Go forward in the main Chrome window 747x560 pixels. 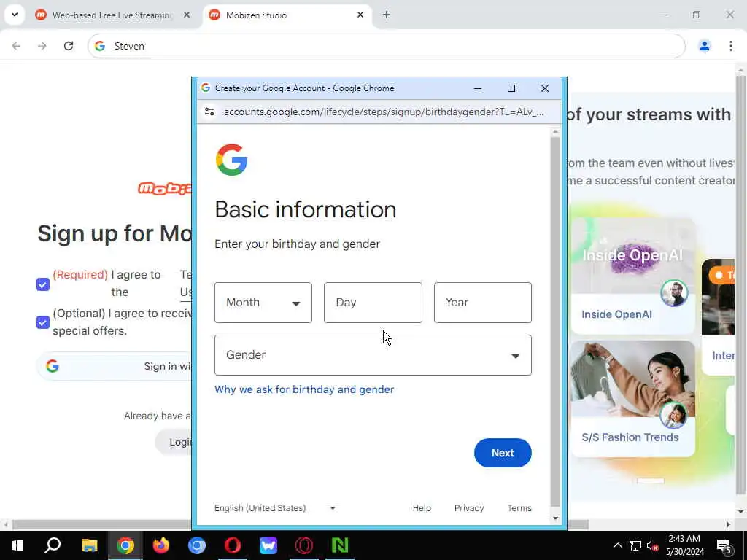(x=42, y=46)
